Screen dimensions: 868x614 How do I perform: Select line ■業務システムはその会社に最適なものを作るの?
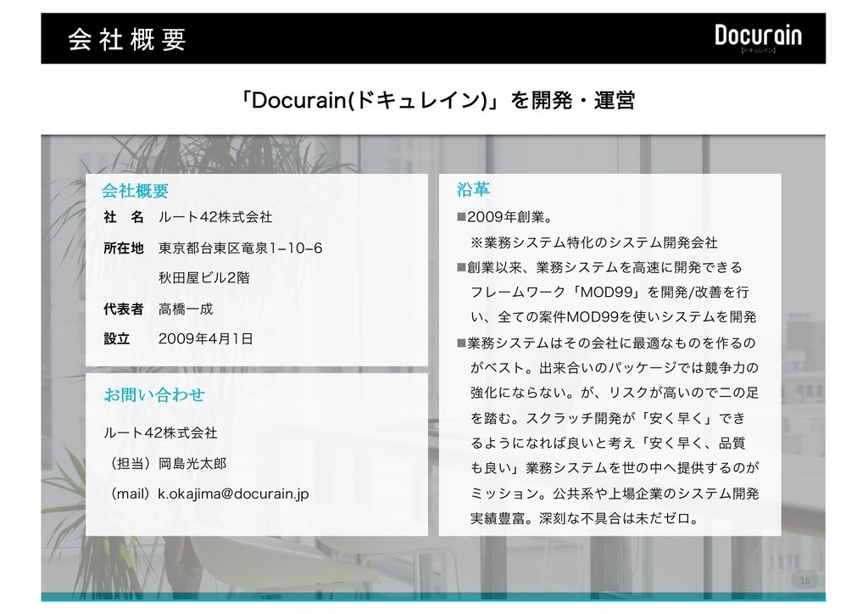tap(606, 343)
